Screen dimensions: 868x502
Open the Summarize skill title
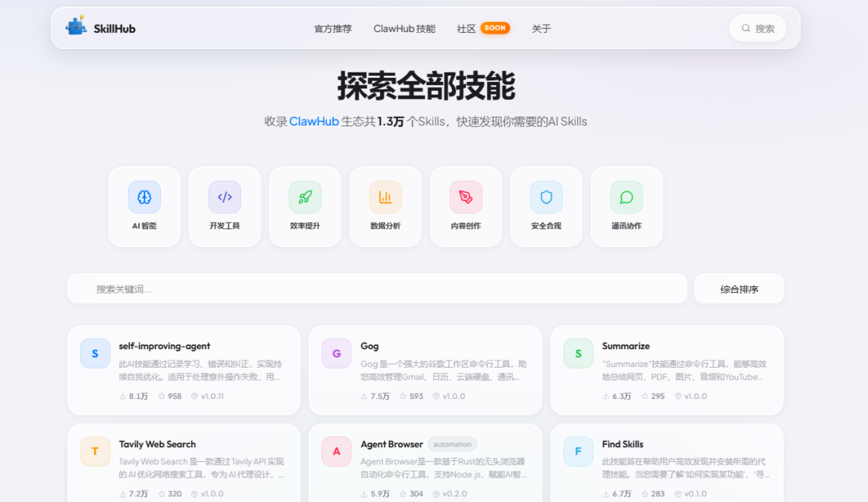point(626,346)
